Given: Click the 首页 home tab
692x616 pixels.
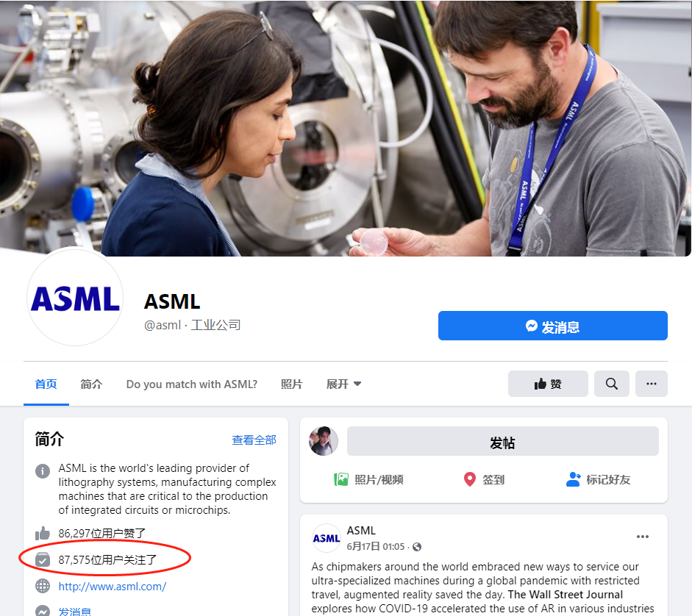Looking at the screenshot, I should (46, 384).
